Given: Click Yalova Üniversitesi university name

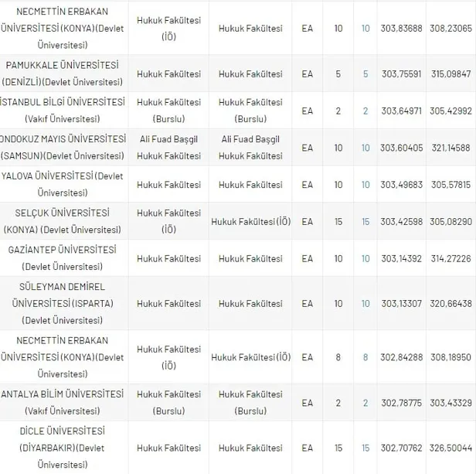Looking at the screenshot, I should [x=64, y=185].
